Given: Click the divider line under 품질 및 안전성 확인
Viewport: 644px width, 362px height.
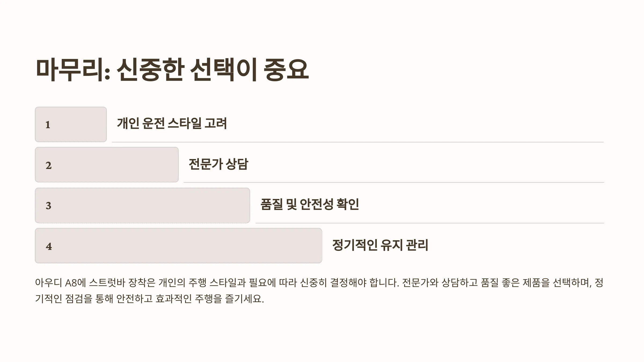Looking at the screenshot, I should pos(430,223).
